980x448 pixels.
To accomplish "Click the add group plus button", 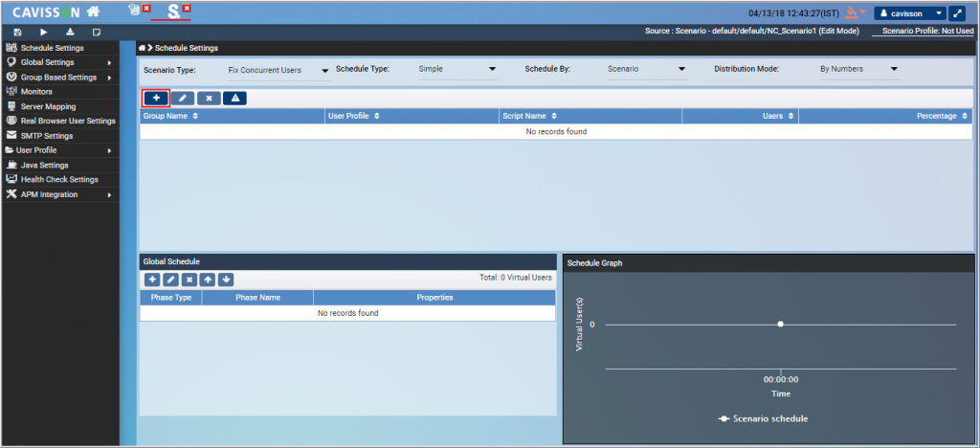I will point(156,98).
